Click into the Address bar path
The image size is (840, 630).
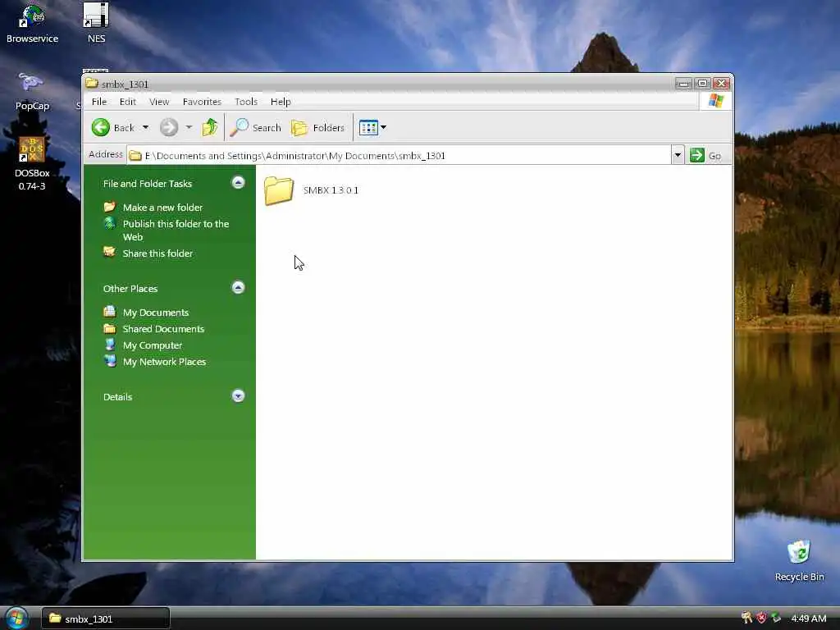tap(399, 155)
